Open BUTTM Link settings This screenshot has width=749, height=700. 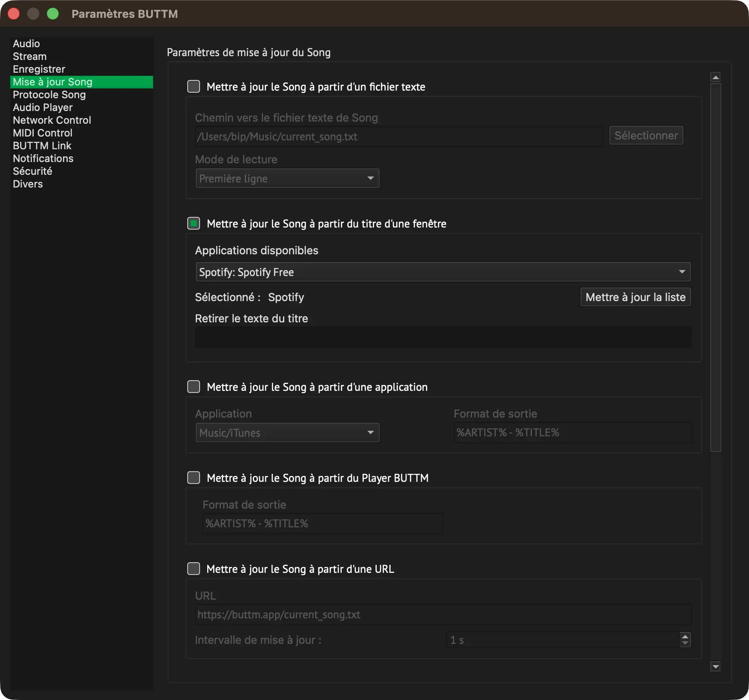[x=81, y=146]
